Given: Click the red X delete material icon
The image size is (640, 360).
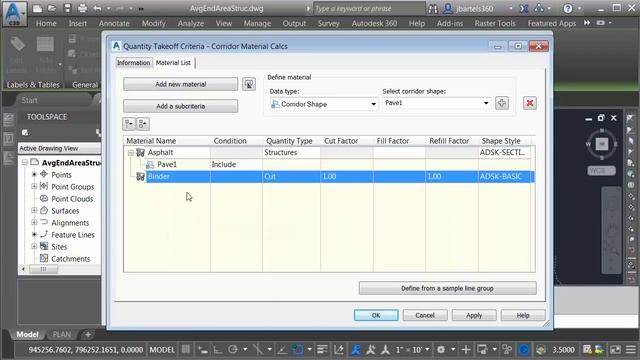Looking at the screenshot, I should 530,103.
